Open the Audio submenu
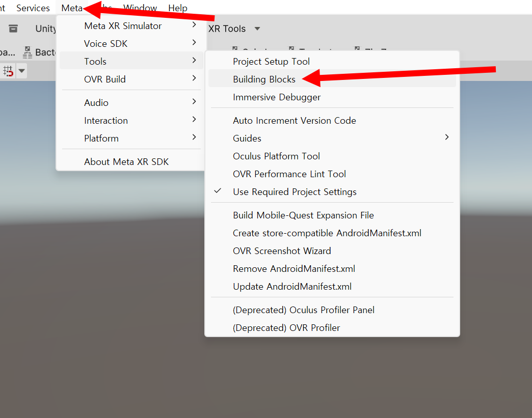532x418 pixels. point(131,103)
